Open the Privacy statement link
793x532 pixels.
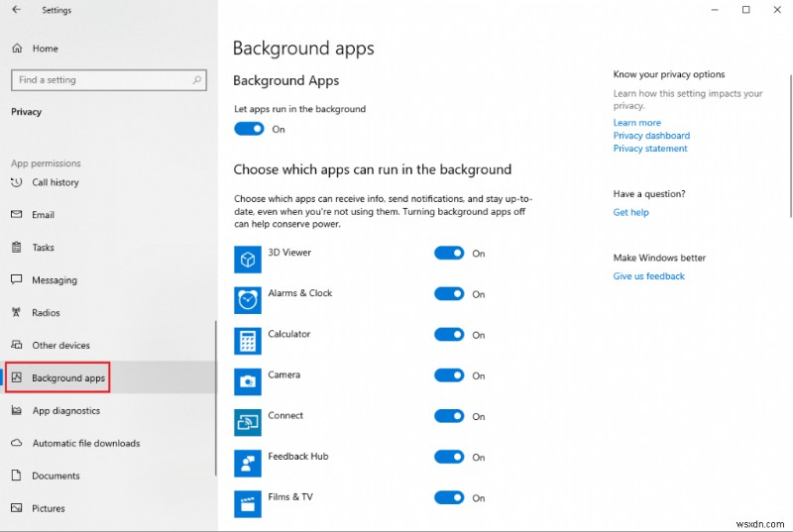point(650,149)
